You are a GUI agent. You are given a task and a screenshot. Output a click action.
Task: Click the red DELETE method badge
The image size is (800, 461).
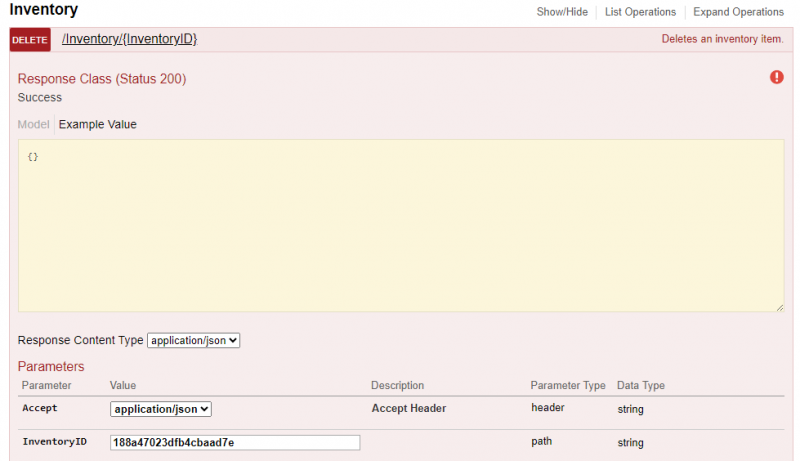coord(30,40)
